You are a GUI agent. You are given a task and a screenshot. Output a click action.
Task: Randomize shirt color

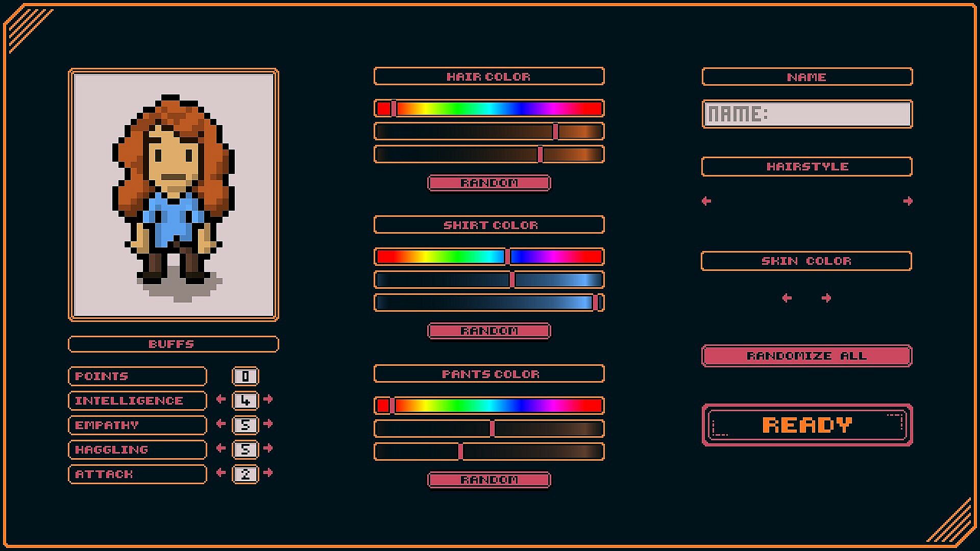[489, 331]
